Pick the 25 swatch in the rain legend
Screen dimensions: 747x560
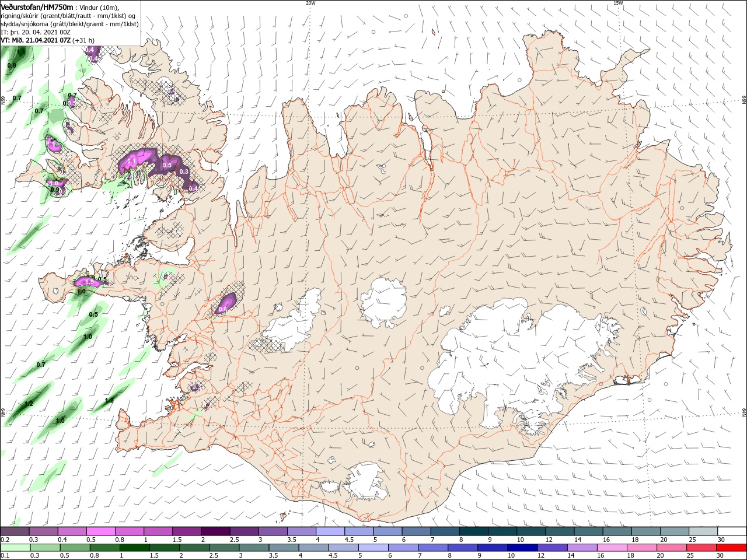[702, 548]
